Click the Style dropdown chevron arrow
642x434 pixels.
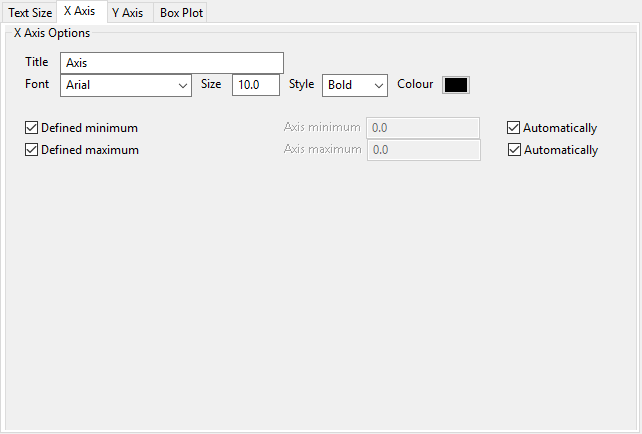tap(379, 86)
